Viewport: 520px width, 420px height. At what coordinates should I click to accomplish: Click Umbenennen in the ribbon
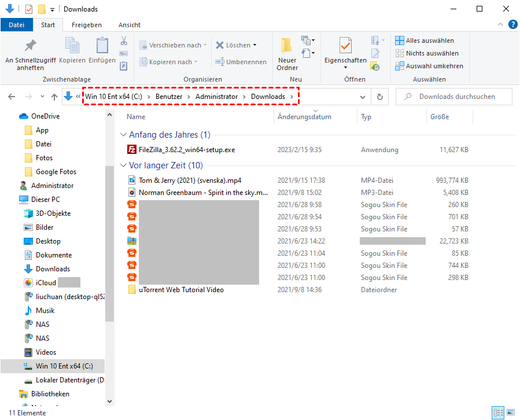point(241,62)
